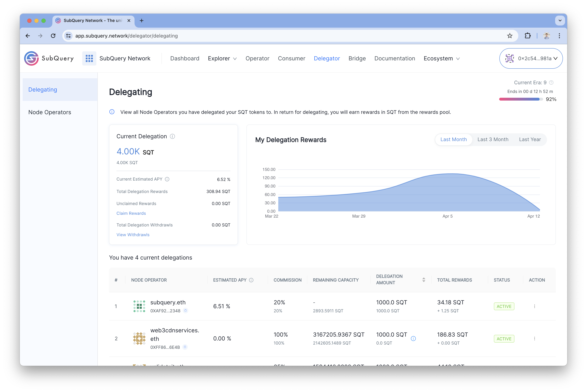
Task: Open the web3cdnservices.eth operator name
Action: 175,334
